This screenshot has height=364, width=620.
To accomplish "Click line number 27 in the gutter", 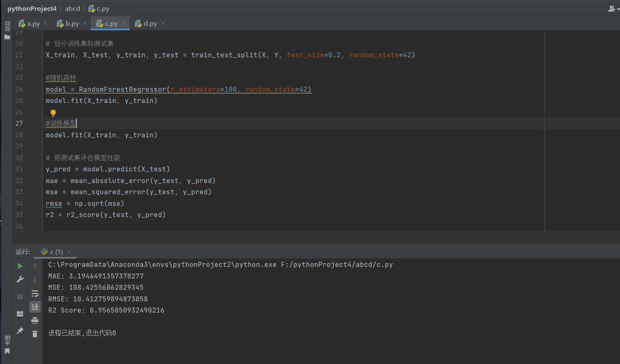I will 19,123.
